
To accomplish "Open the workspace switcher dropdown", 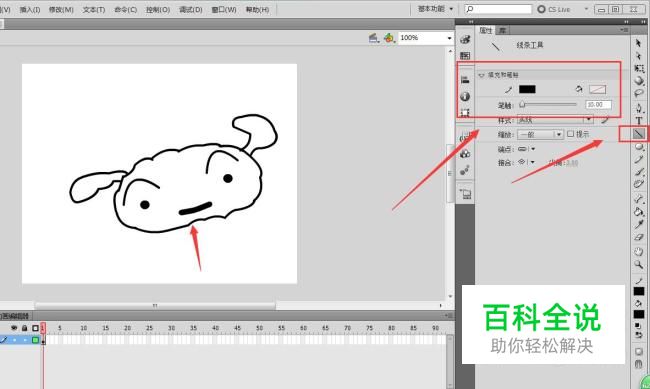I will [435, 9].
